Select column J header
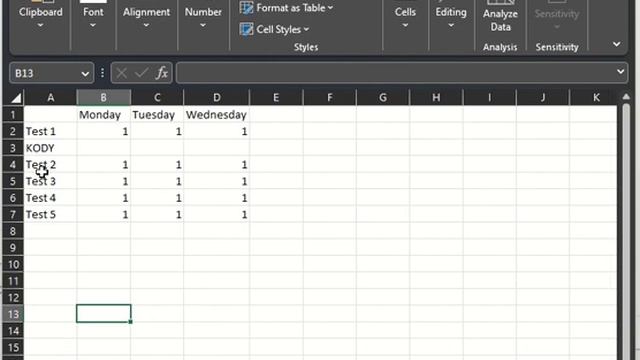The width and height of the screenshot is (640, 360). click(542, 98)
